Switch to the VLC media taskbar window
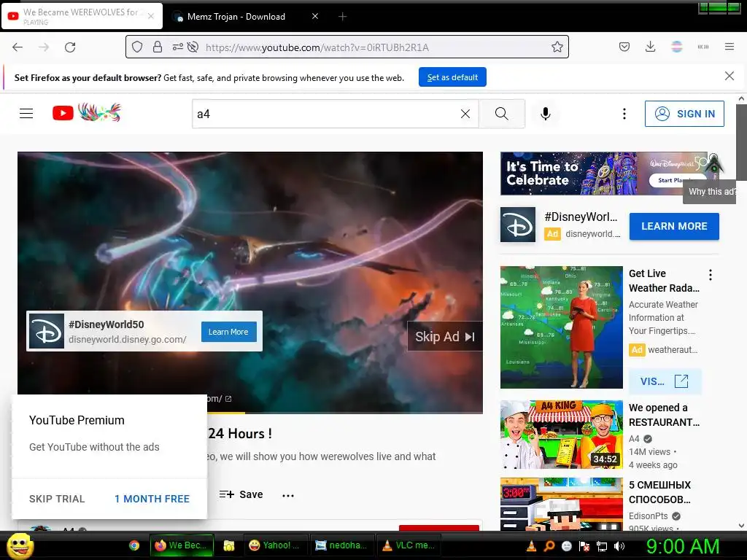Screen dimensions: 747x560 click(x=409, y=545)
